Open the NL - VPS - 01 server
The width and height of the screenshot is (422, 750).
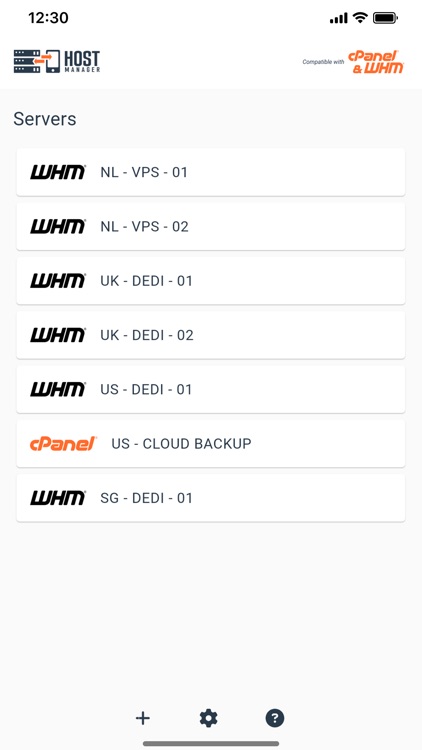tap(211, 172)
